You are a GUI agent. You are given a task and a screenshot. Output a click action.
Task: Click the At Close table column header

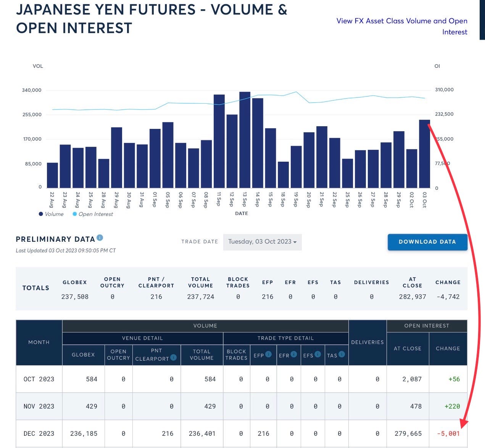click(408, 348)
